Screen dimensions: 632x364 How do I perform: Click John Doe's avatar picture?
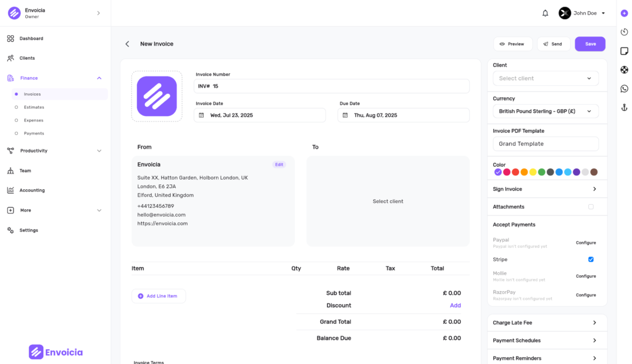click(x=565, y=14)
